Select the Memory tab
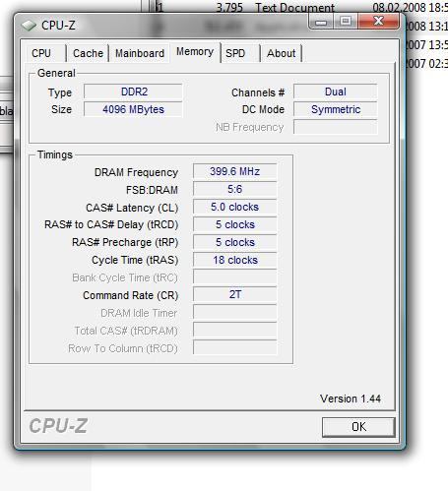 [195, 52]
